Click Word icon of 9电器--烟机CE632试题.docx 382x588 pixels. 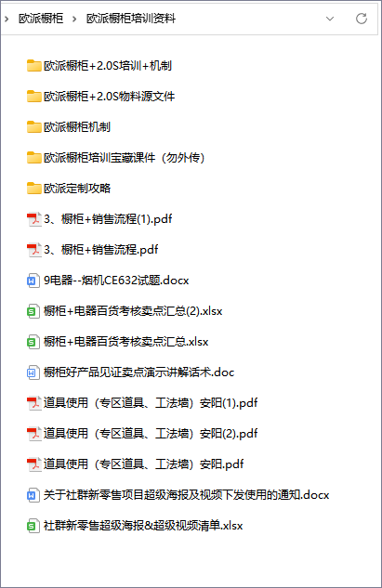33,281
